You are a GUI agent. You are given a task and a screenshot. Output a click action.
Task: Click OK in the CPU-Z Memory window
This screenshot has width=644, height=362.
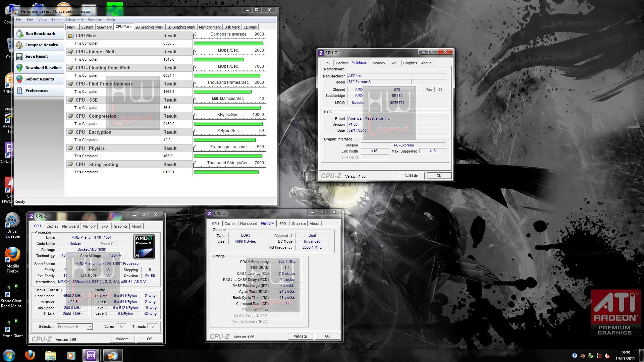[x=327, y=336]
